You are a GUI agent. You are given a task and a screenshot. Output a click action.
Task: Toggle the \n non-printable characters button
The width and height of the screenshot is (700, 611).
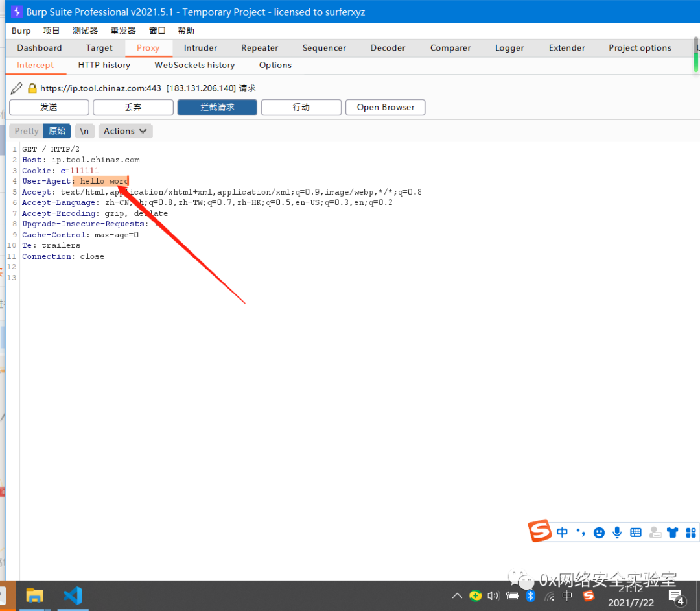point(84,131)
